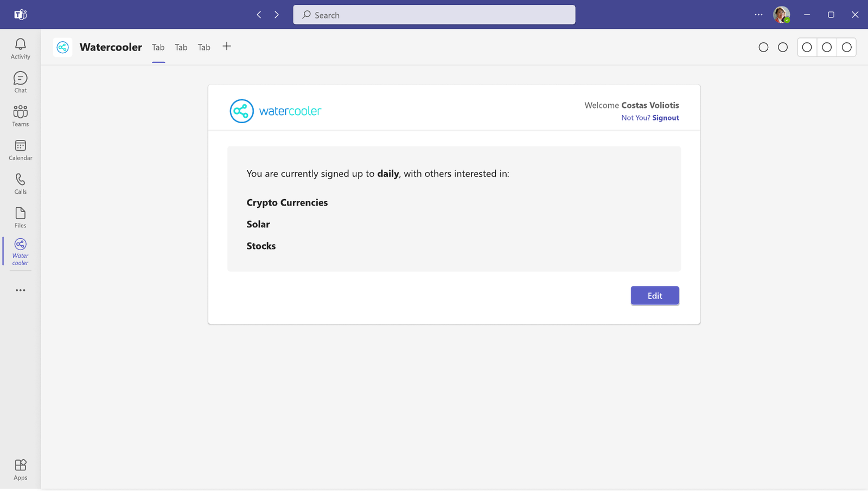Add a new tab with plus icon
This screenshot has width=868, height=491.
point(227,47)
